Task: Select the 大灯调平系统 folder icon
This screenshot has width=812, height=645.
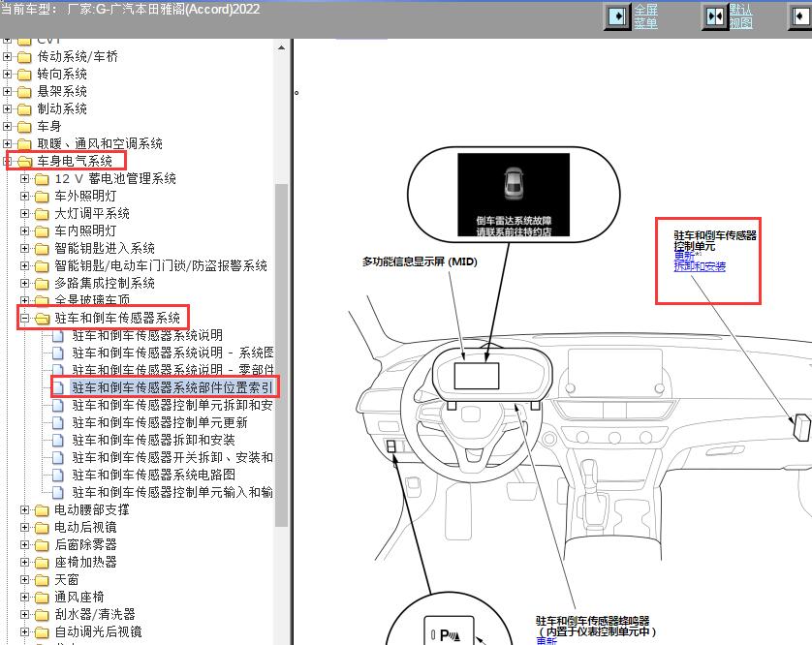Action: click(x=42, y=214)
